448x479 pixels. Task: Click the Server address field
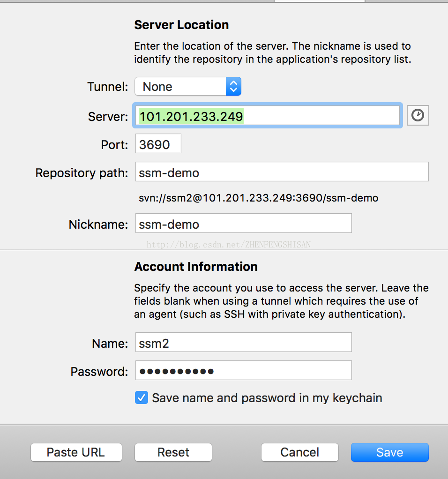tap(268, 115)
